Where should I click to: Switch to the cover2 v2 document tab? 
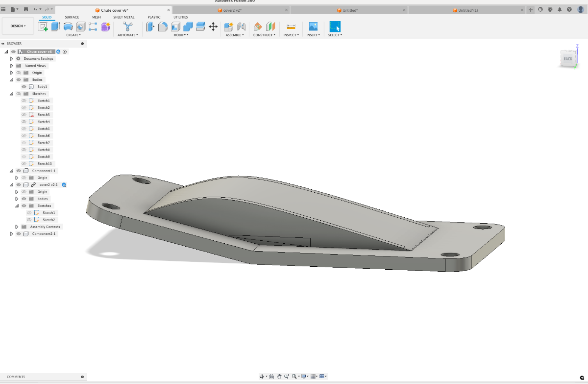[231, 10]
